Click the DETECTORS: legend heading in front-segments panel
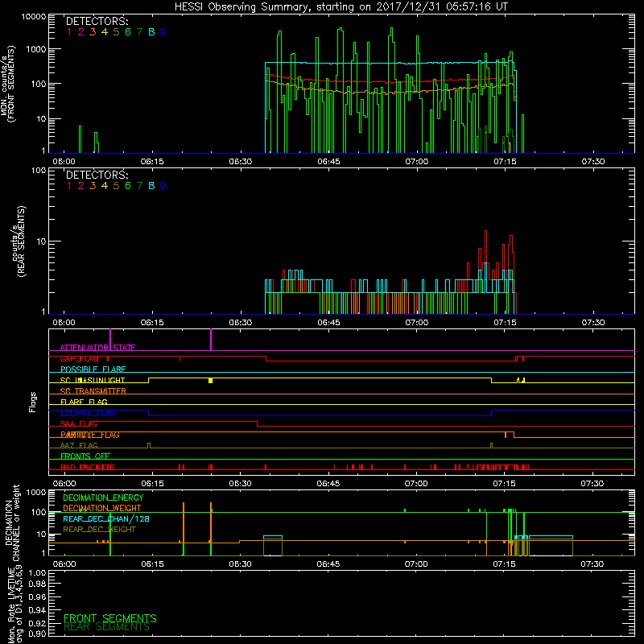 coord(97,21)
